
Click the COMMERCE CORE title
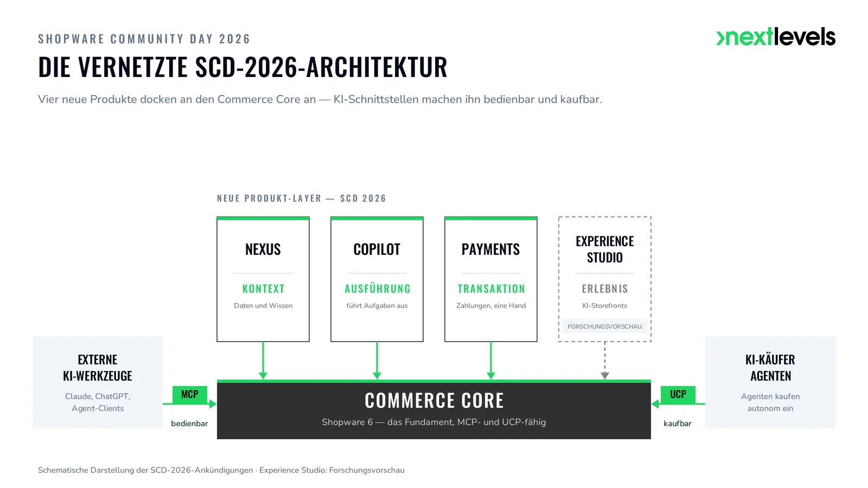(434, 401)
